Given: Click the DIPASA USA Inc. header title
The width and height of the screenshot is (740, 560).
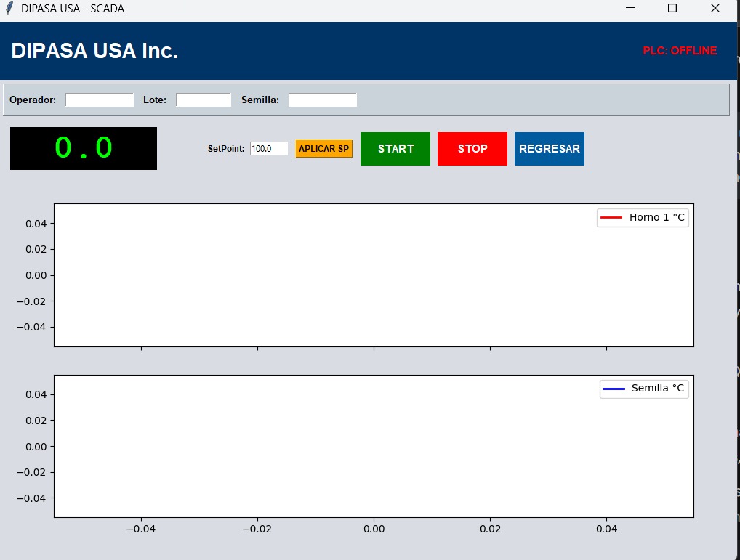Looking at the screenshot, I should click(x=94, y=51).
